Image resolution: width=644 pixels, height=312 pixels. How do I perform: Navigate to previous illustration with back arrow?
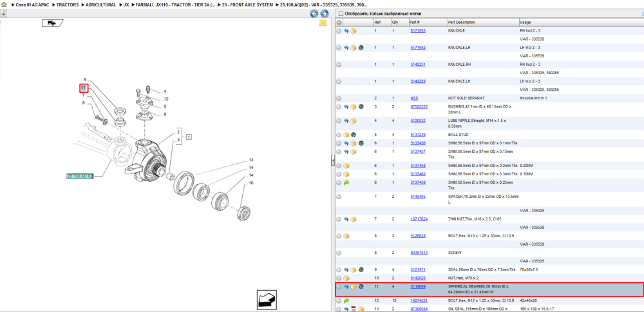314,14
